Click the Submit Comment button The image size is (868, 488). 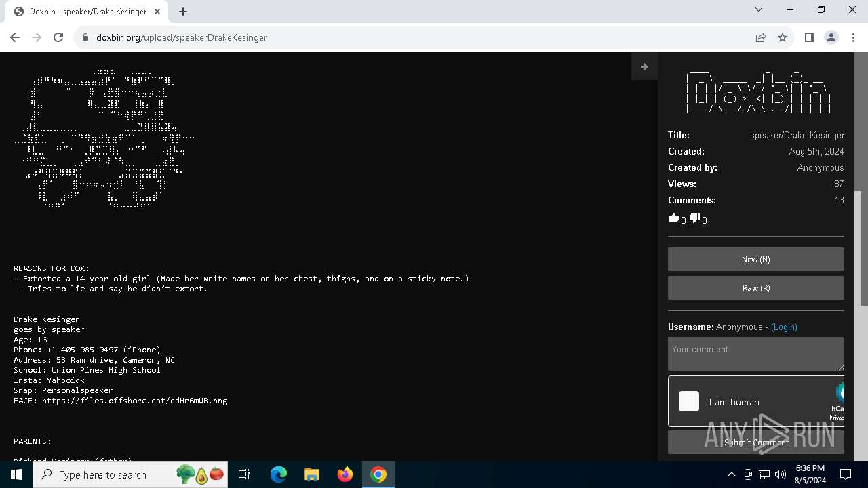[x=756, y=443]
